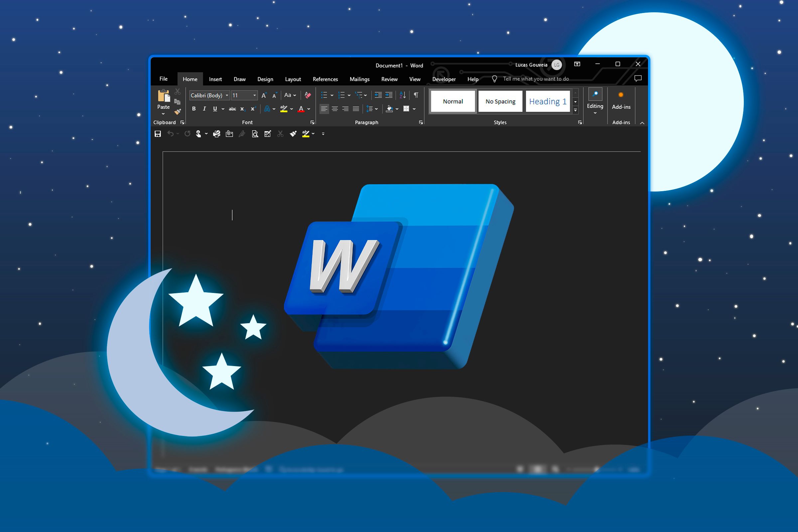
Task: Click Print Preview icon in Quick Access Toolbar
Action: [x=255, y=134]
